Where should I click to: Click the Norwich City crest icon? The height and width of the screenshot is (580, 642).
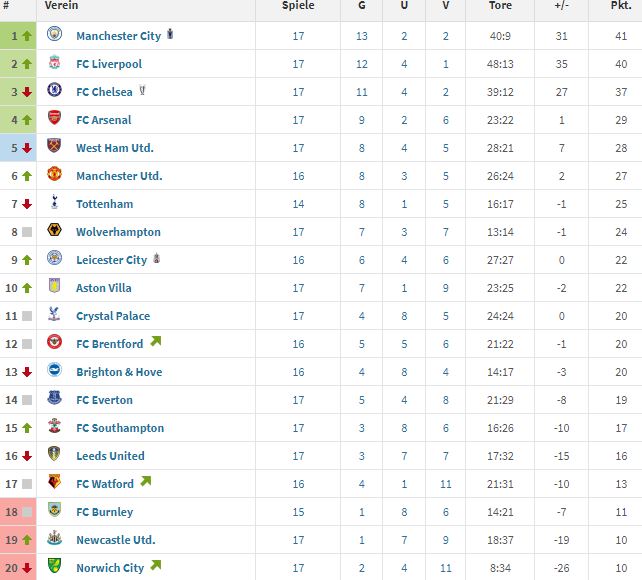coord(54,565)
